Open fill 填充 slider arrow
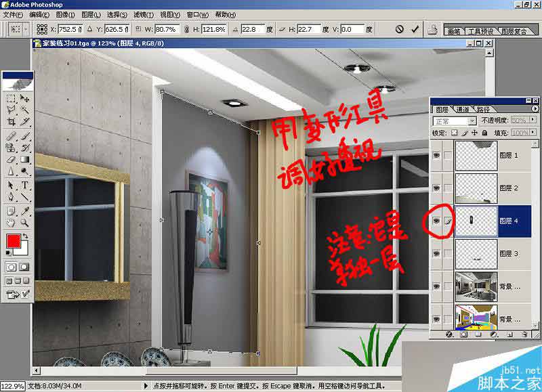The height and width of the screenshot is (392, 542). click(533, 132)
